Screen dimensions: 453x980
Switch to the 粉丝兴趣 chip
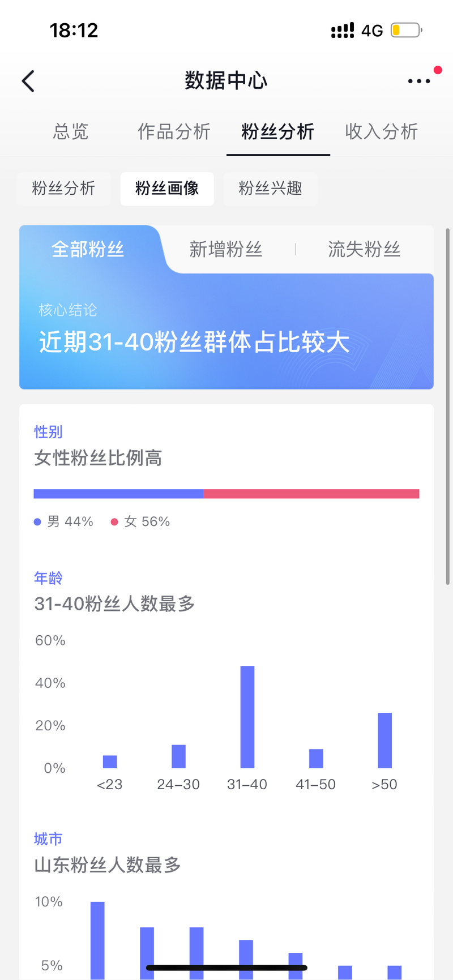click(270, 189)
